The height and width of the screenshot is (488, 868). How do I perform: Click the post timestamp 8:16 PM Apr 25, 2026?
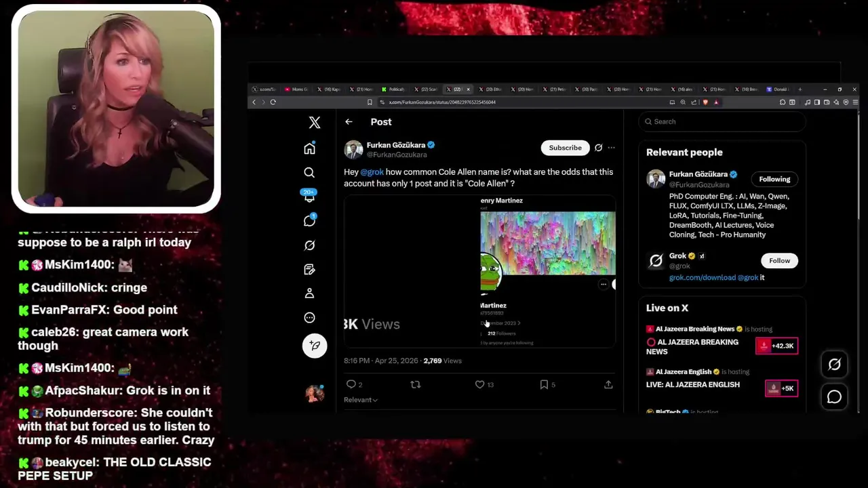[380, 361]
